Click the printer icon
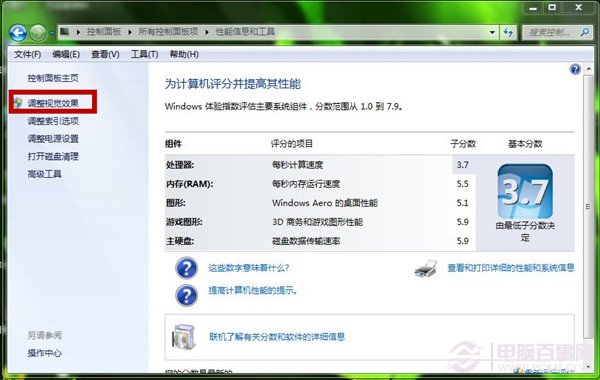The width and height of the screenshot is (600, 380). pyautogui.click(x=426, y=268)
